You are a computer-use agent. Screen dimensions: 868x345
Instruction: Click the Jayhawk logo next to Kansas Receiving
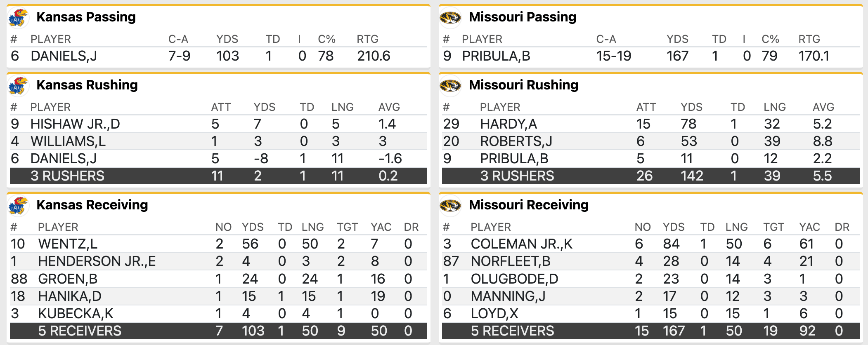point(18,206)
